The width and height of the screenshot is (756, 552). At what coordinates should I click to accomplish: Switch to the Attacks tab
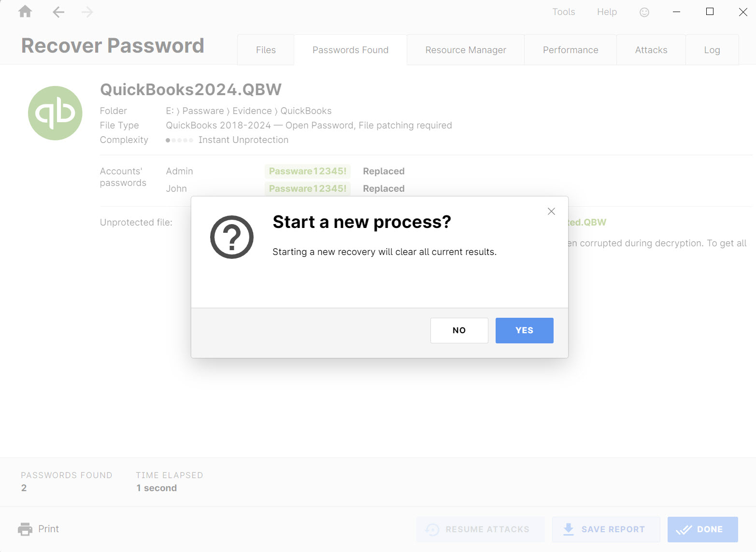coord(651,49)
